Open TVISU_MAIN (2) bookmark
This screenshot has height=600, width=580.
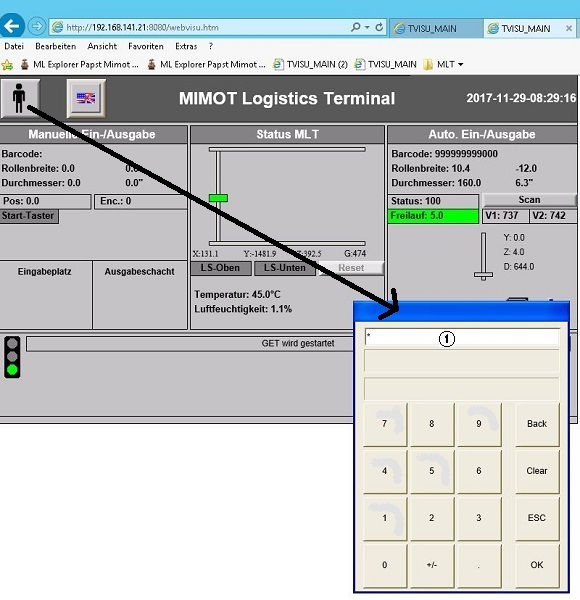pyautogui.click(x=310, y=64)
